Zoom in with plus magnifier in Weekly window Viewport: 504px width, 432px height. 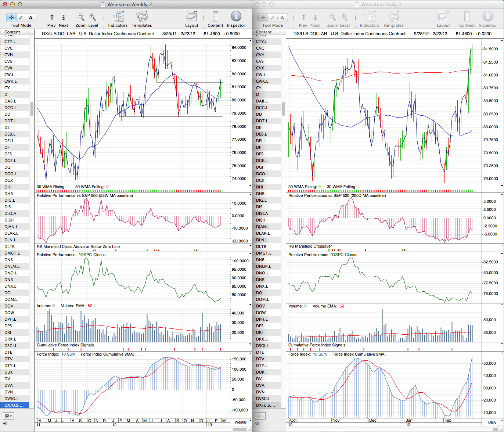click(x=93, y=17)
